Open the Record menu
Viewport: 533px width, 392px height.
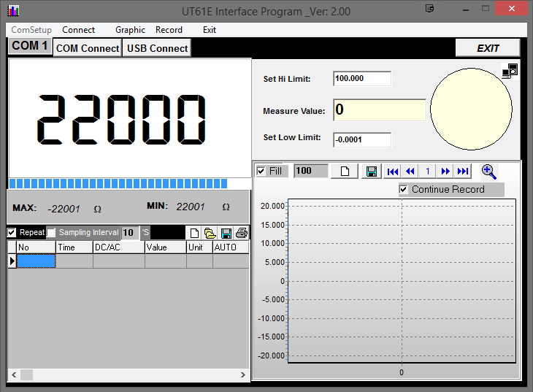[x=169, y=30]
